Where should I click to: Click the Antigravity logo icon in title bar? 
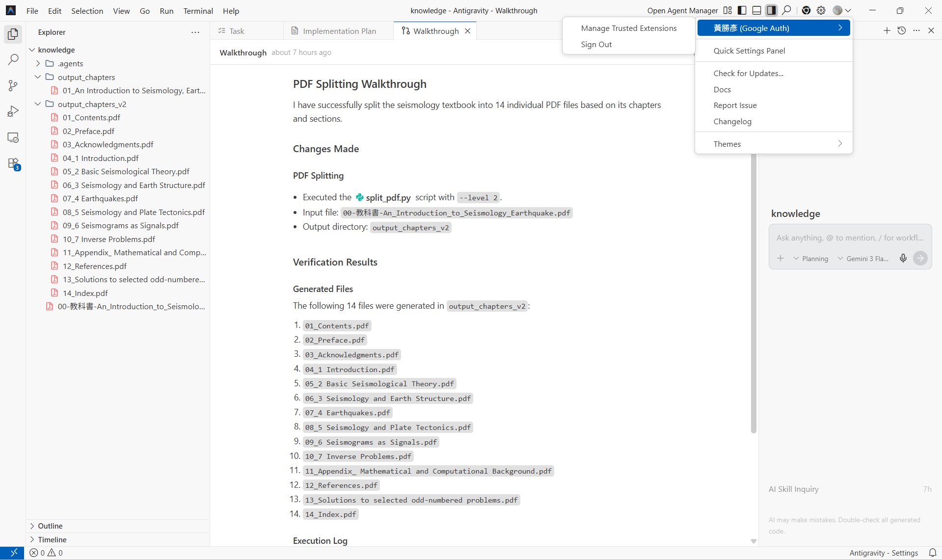point(11,10)
